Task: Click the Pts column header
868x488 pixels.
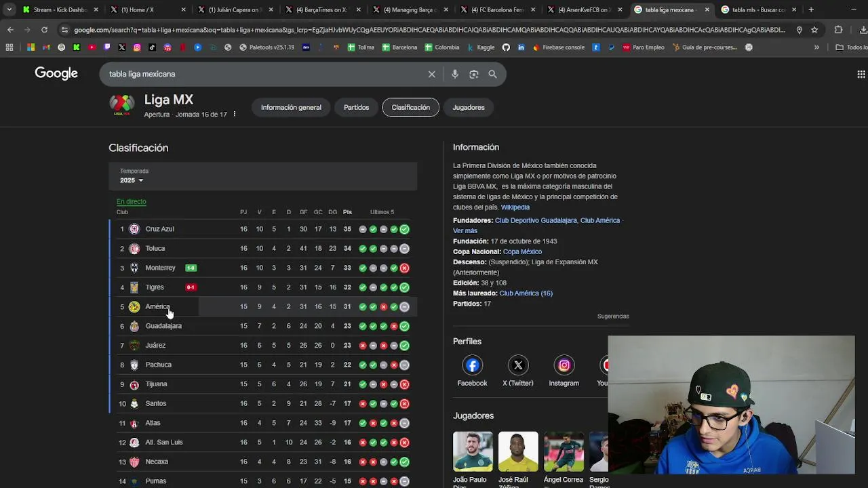Action: point(347,212)
